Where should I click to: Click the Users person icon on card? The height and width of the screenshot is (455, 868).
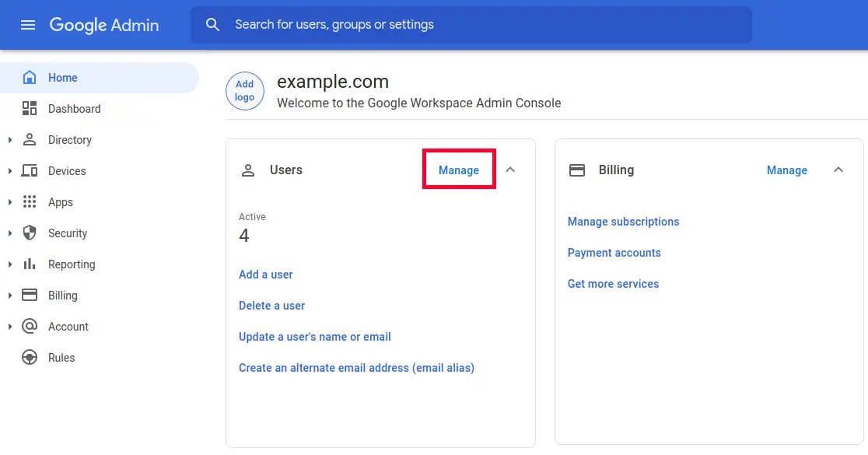click(247, 170)
